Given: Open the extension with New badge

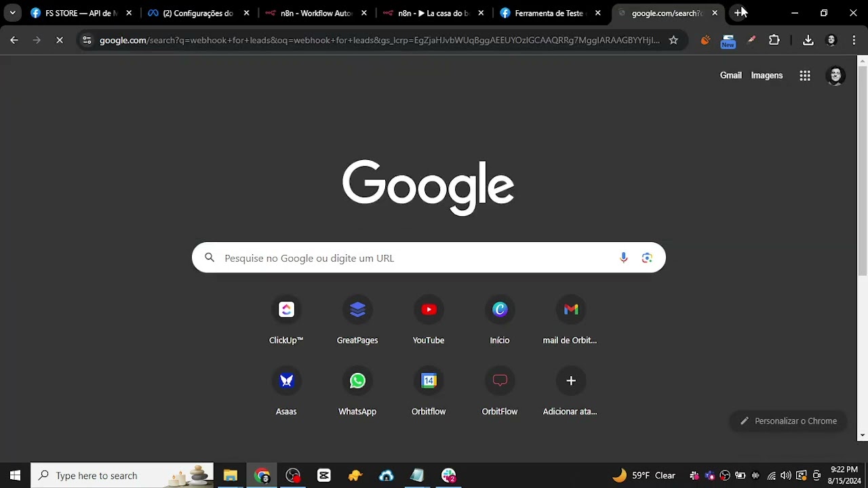Looking at the screenshot, I should tap(728, 41).
